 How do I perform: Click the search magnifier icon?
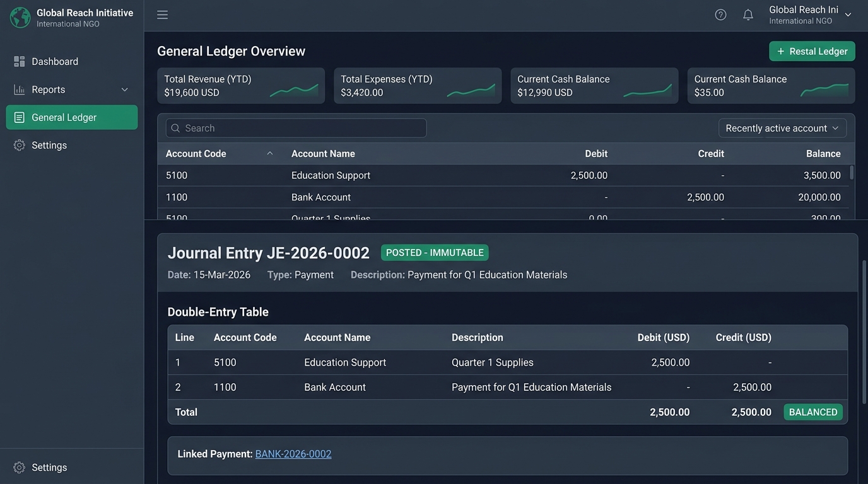pos(175,128)
